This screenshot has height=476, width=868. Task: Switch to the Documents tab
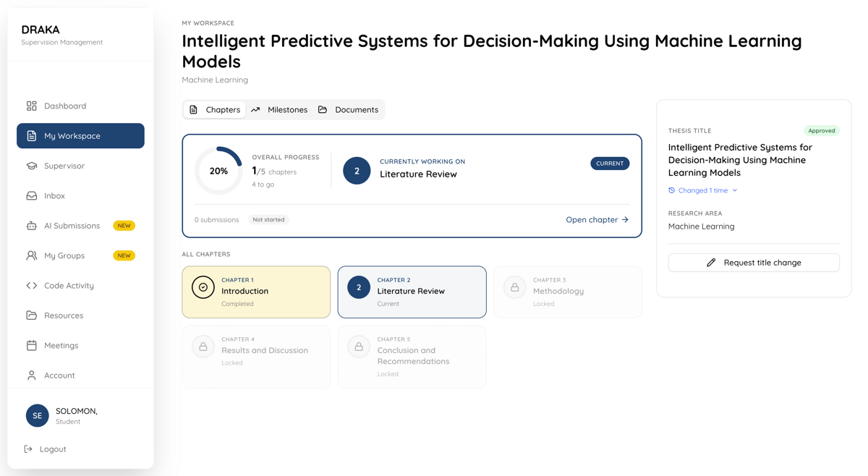coord(348,110)
